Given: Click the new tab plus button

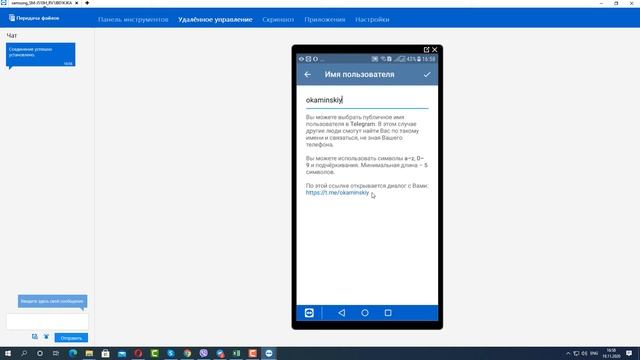Looking at the screenshot, I should coord(87,3).
